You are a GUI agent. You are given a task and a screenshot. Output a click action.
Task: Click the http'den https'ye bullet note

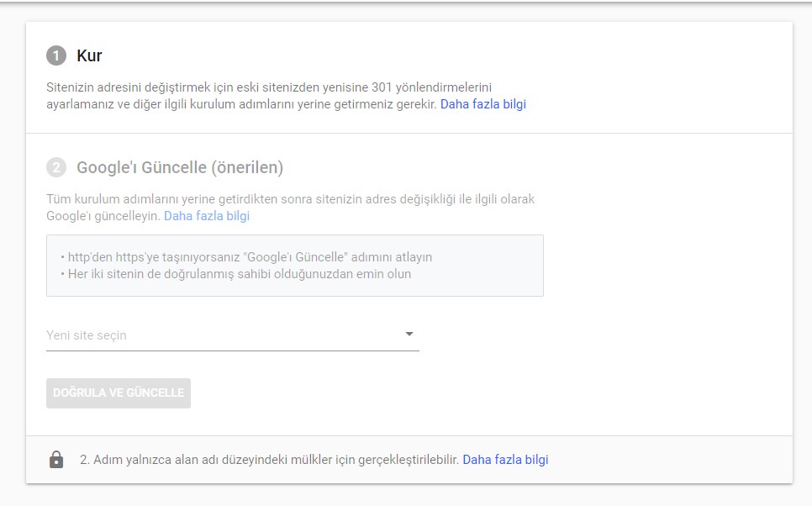246,257
